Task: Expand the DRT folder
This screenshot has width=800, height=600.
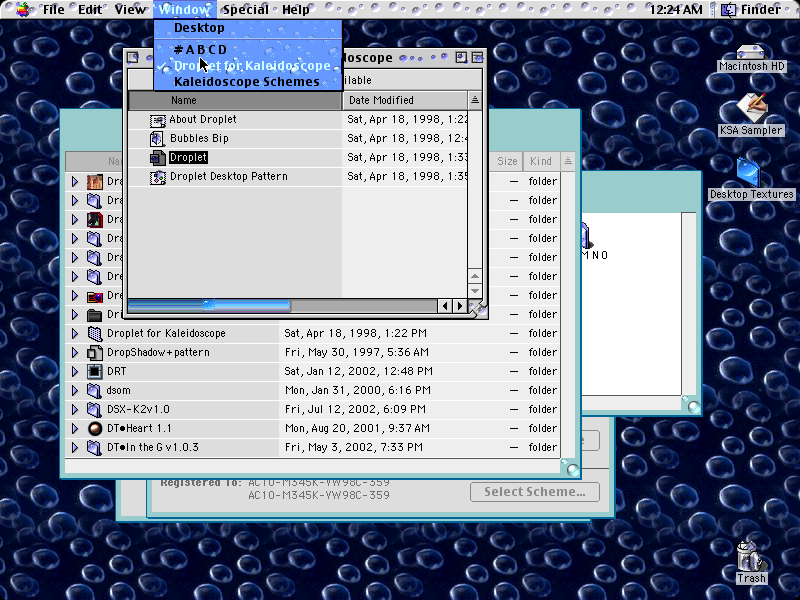Action: 74,371
